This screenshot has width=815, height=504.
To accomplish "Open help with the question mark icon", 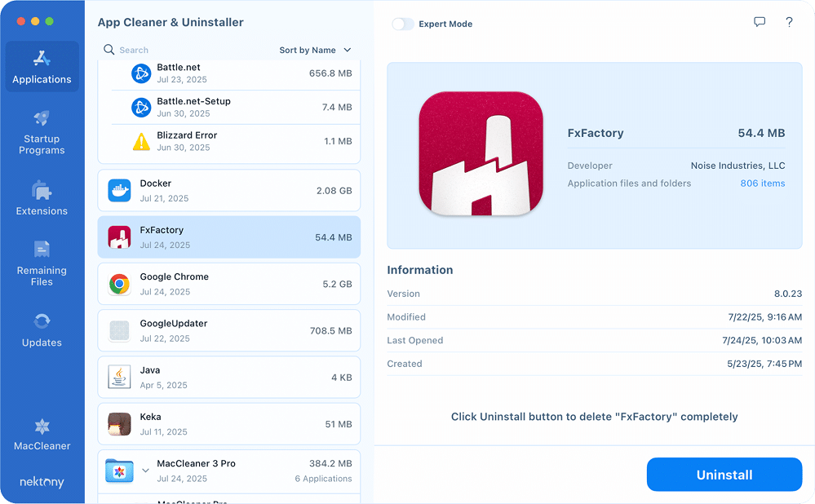I will 789,22.
